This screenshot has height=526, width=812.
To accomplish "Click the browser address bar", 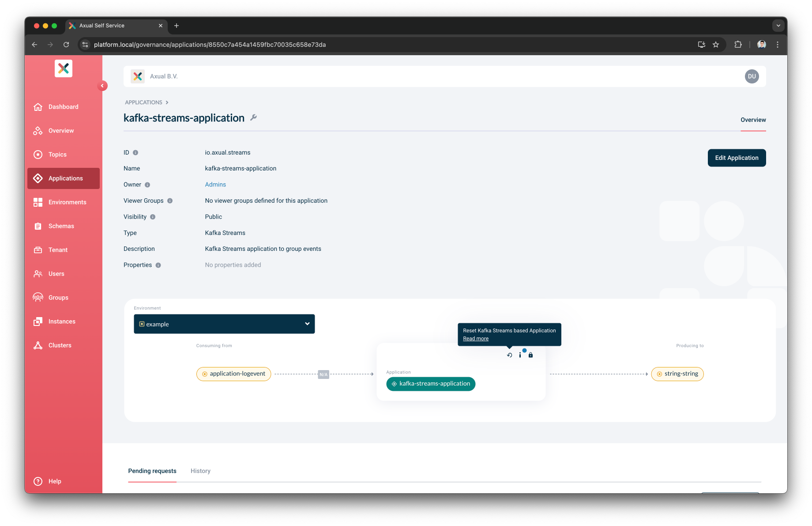I will [x=388, y=45].
